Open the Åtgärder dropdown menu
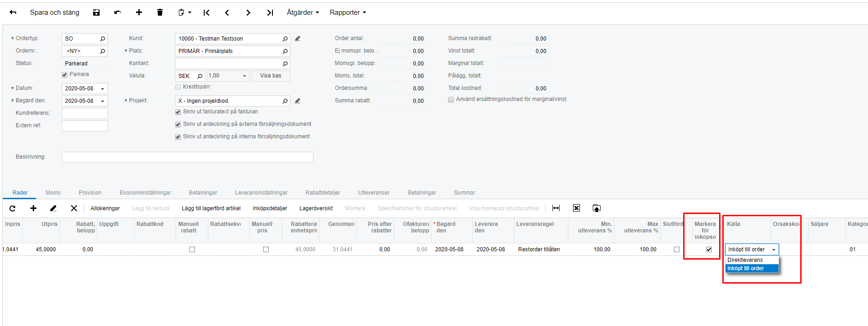 [x=302, y=12]
